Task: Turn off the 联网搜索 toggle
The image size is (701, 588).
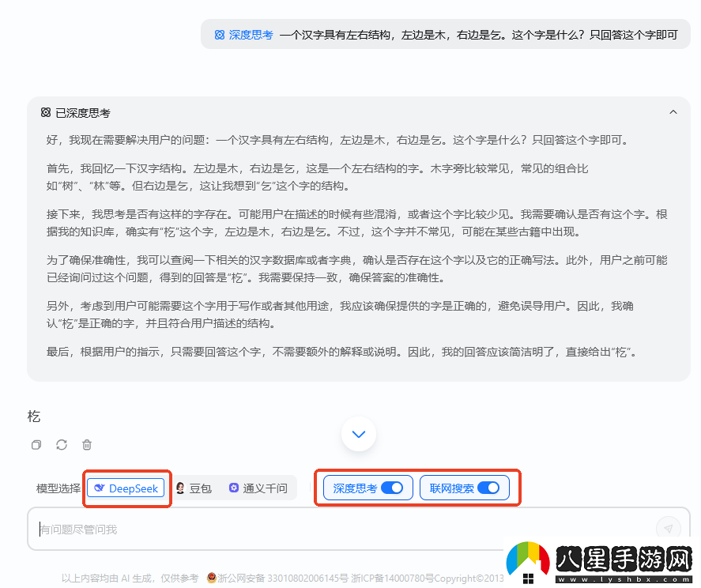Action: click(x=489, y=488)
